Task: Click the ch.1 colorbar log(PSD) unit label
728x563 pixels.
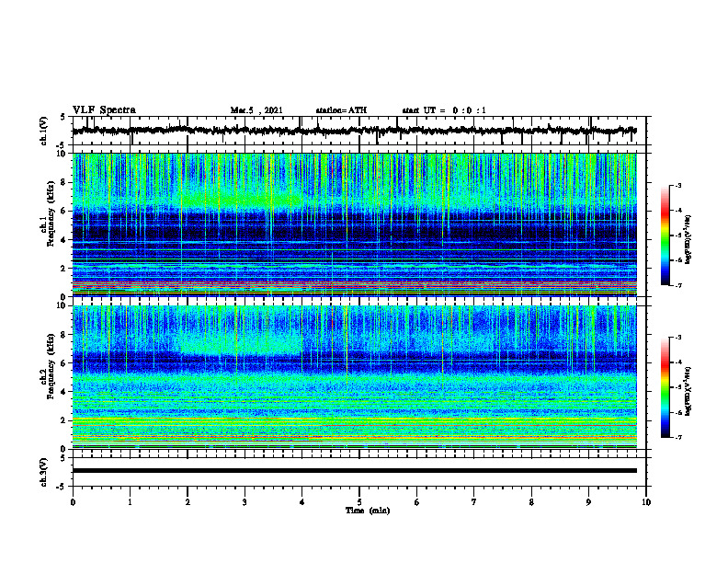Action: click(688, 240)
